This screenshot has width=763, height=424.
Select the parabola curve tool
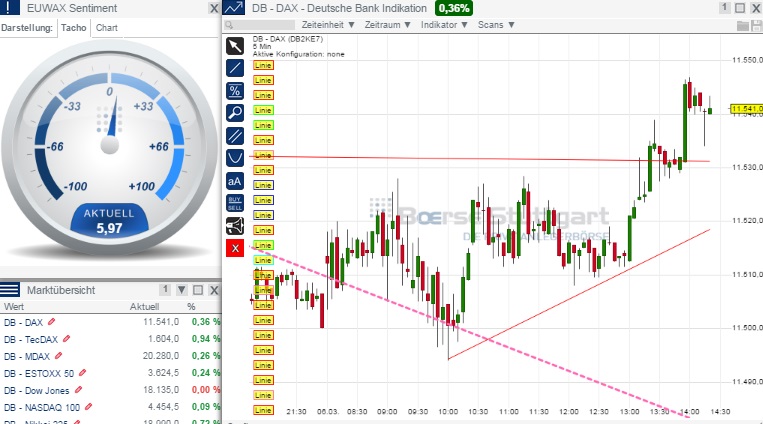click(x=235, y=158)
